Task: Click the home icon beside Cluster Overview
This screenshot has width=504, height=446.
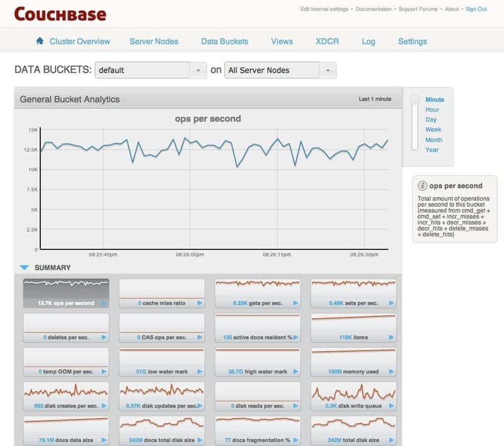Action: 40,41
